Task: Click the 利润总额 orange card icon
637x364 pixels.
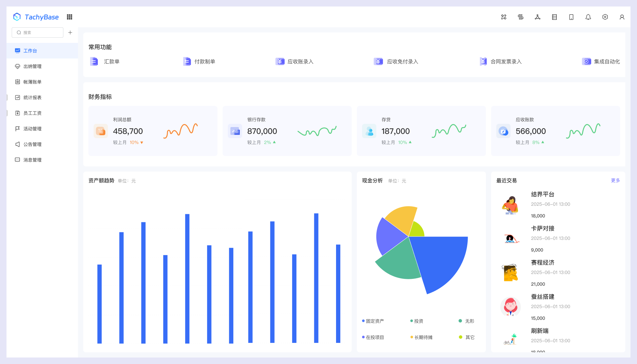Action: tap(101, 131)
